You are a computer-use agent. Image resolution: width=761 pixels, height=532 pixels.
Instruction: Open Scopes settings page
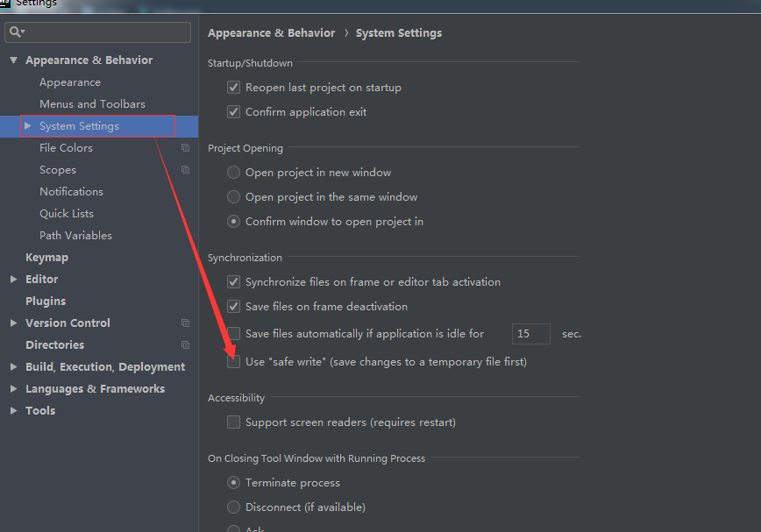pos(58,170)
